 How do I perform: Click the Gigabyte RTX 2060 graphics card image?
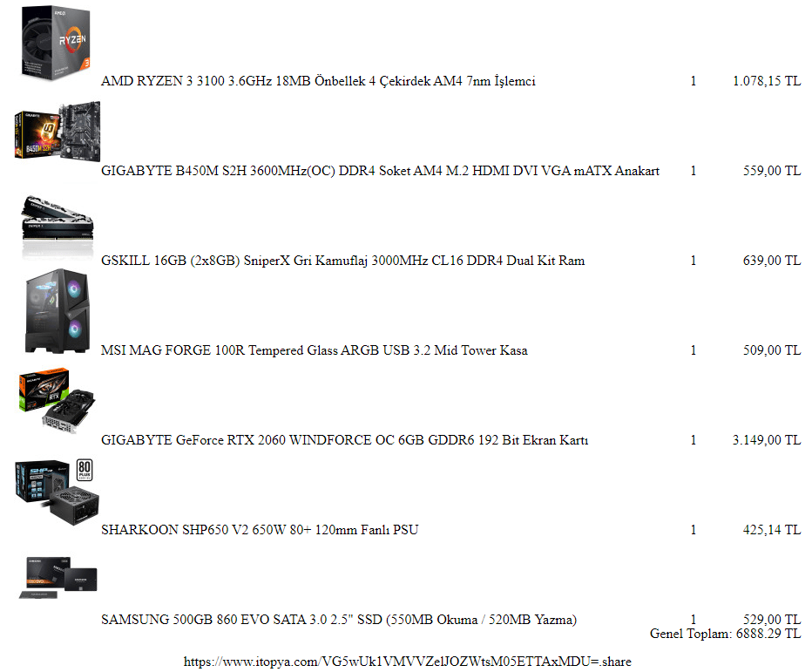pos(57,401)
